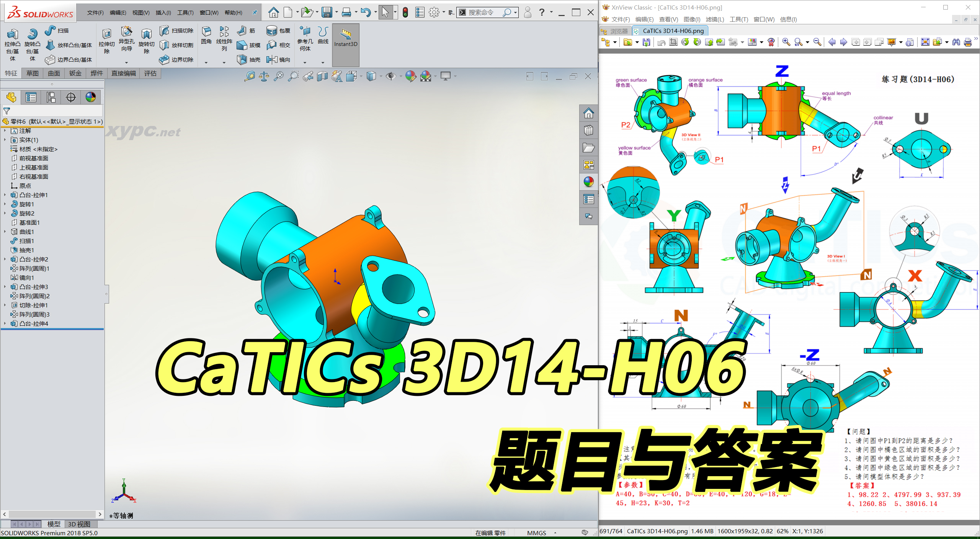Switch to the 草图 ribbon tab
Screen dimensions: 980x539
[x=33, y=73]
